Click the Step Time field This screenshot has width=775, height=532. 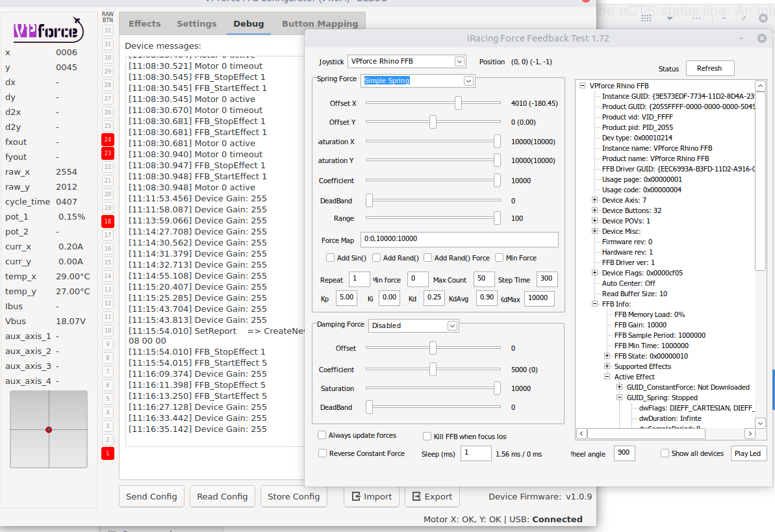547,279
